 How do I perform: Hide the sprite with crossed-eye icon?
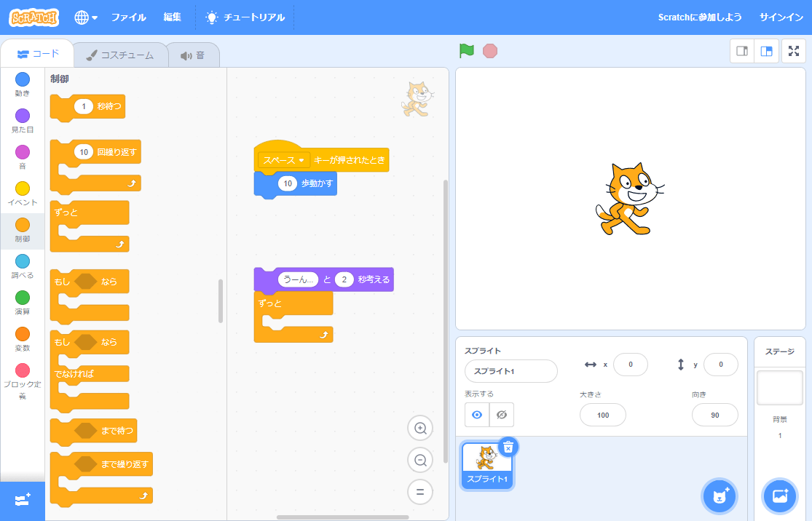[x=501, y=415]
